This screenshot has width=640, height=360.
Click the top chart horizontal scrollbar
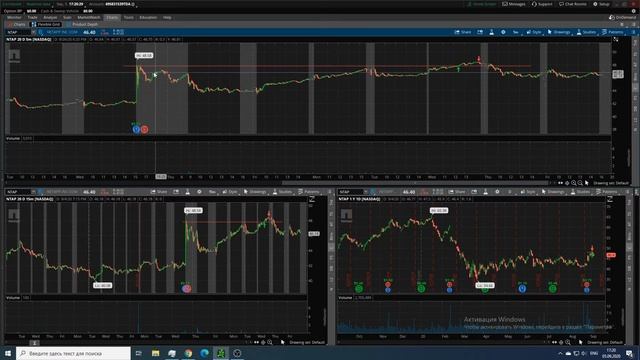pyautogui.click(x=416, y=183)
